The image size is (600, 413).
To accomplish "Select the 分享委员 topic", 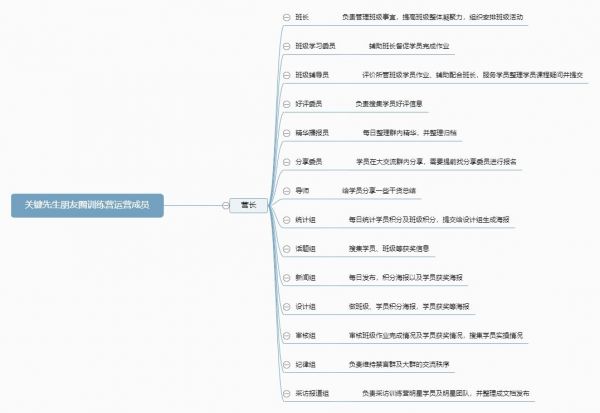I will 312,161.
